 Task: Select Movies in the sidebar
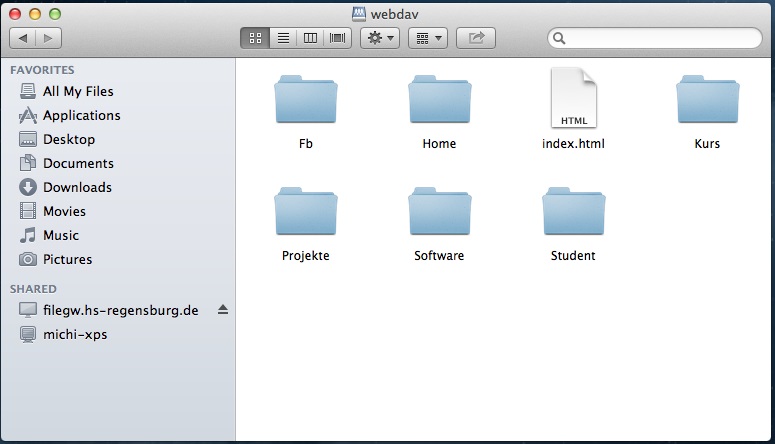tap(52, 211)
